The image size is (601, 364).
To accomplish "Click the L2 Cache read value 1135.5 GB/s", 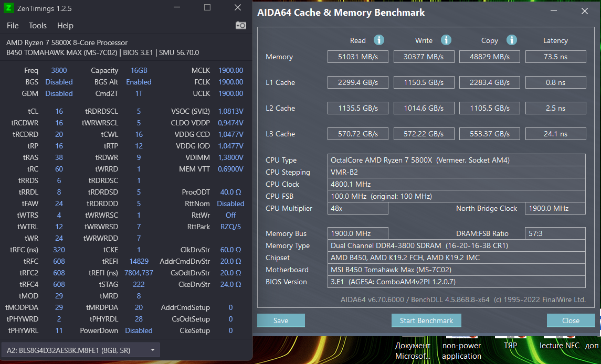I will (x=357, y=108).
